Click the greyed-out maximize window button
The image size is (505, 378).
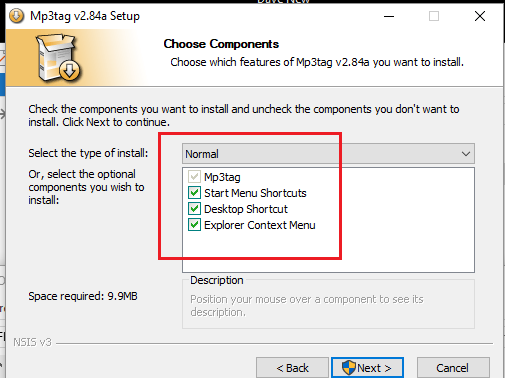pyautogui.click(x=434, y=16)
